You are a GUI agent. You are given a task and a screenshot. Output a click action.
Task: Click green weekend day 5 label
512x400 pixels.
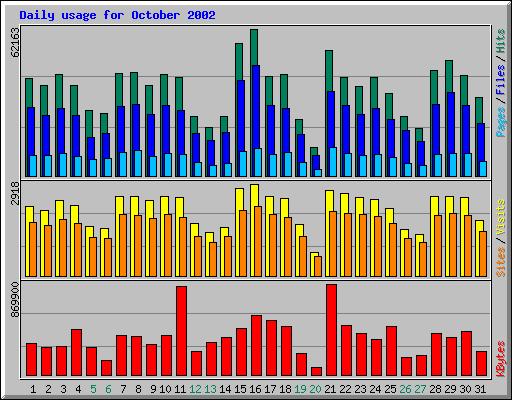[93, 389]
